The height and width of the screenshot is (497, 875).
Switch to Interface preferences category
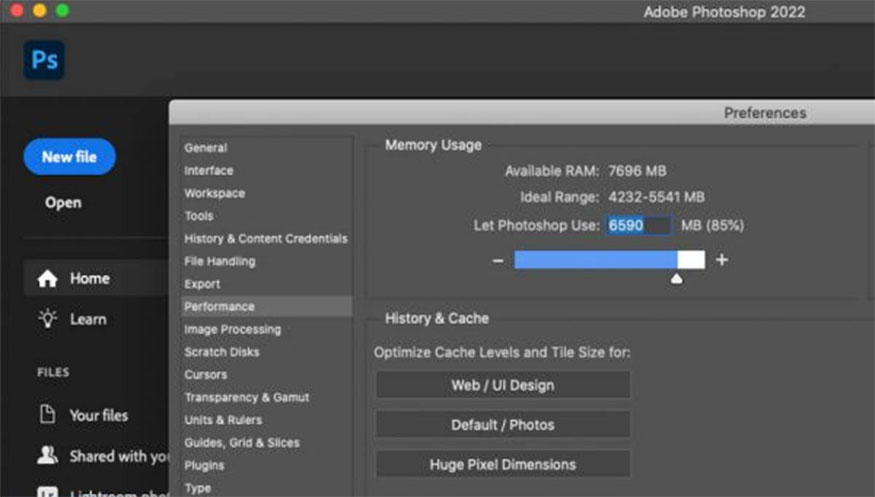[208, 170]
